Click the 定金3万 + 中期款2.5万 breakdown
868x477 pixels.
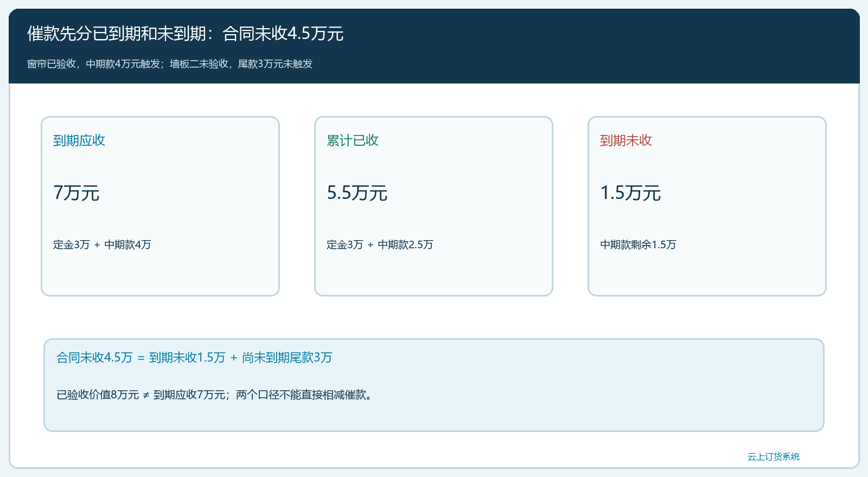(380, 244)
